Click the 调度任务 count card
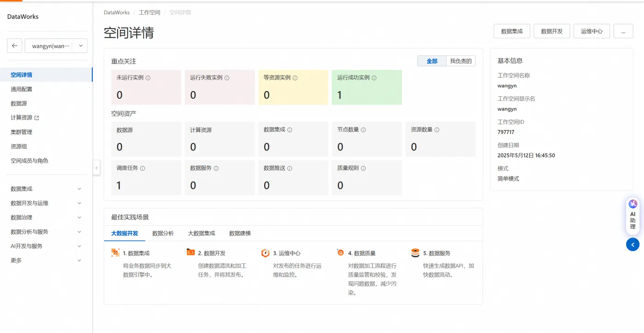Screen dimensions: 644x333 (x=146, y=178)
